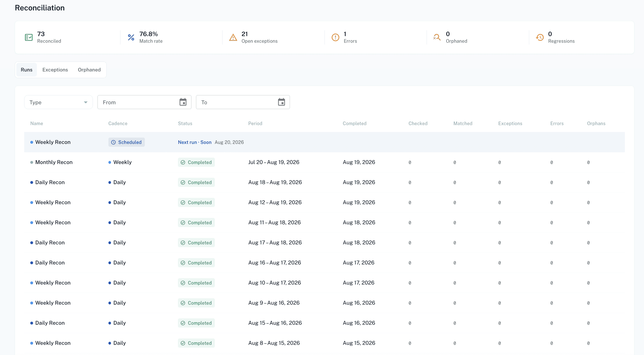Viewport: 644px width, 355px height.
Task: Click the Regressions history icon
Action: coord(540,37)
